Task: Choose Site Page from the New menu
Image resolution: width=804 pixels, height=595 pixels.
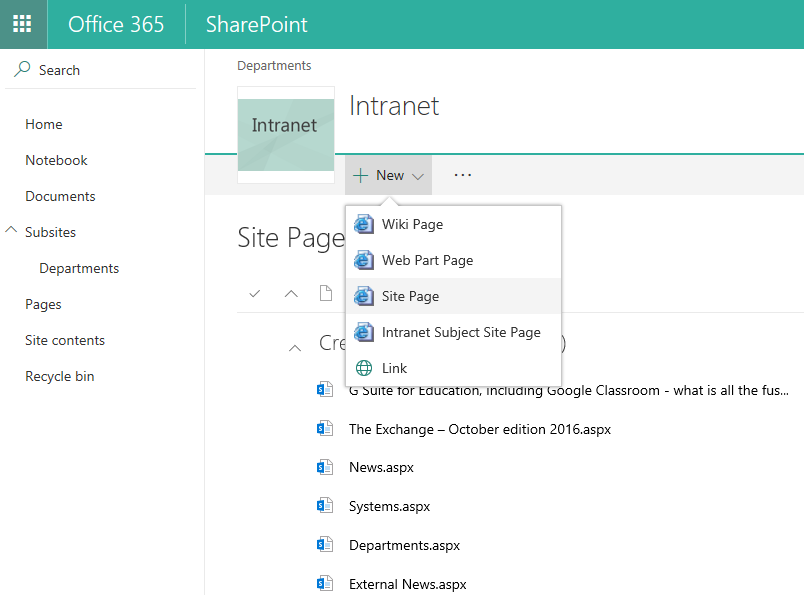Action: click(454, 296)
